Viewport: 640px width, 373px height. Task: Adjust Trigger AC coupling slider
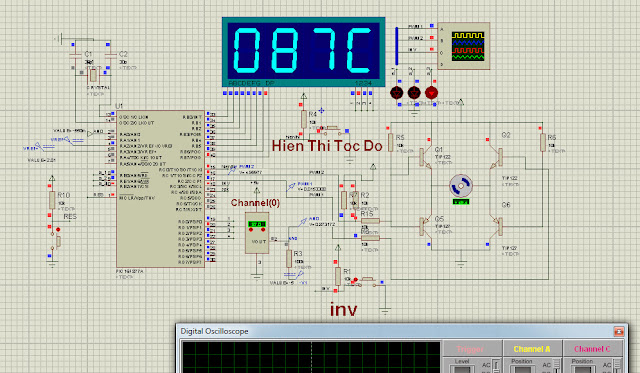[496, 366]
